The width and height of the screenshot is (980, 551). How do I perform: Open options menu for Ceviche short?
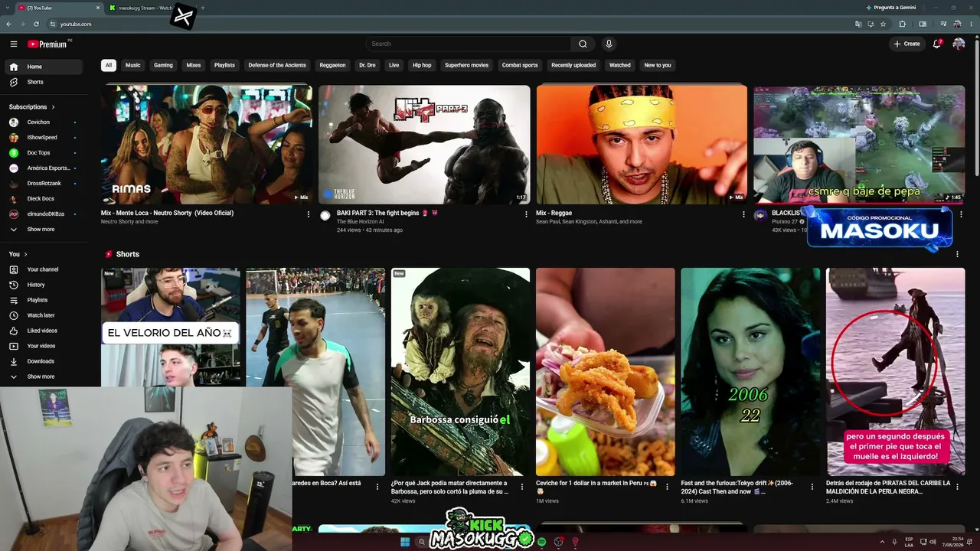(667, 486)
